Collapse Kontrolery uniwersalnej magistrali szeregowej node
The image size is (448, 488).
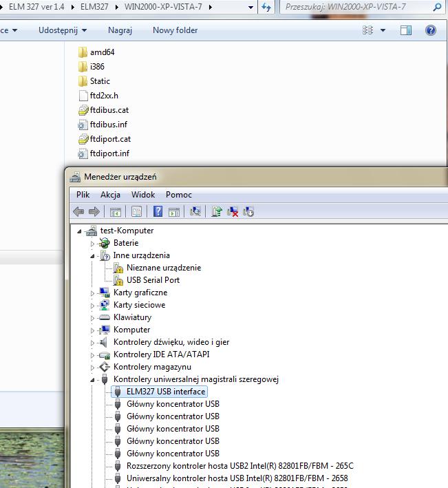coord(92,379)
